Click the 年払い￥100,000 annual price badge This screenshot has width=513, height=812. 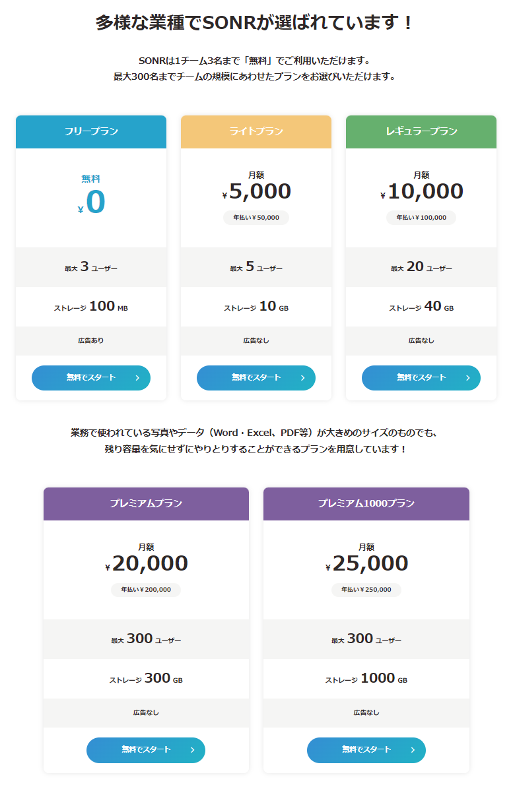coord(421,218)
